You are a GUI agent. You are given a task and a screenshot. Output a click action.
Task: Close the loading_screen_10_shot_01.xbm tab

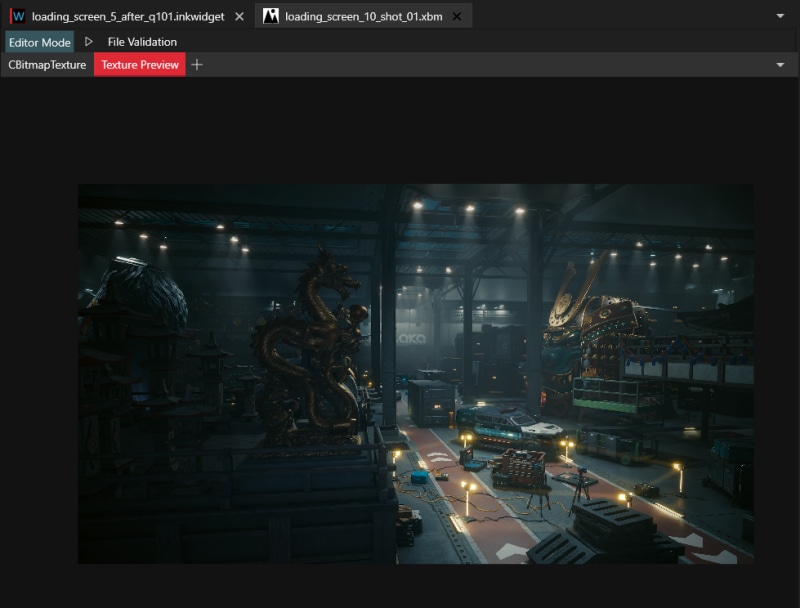point(457,16)
